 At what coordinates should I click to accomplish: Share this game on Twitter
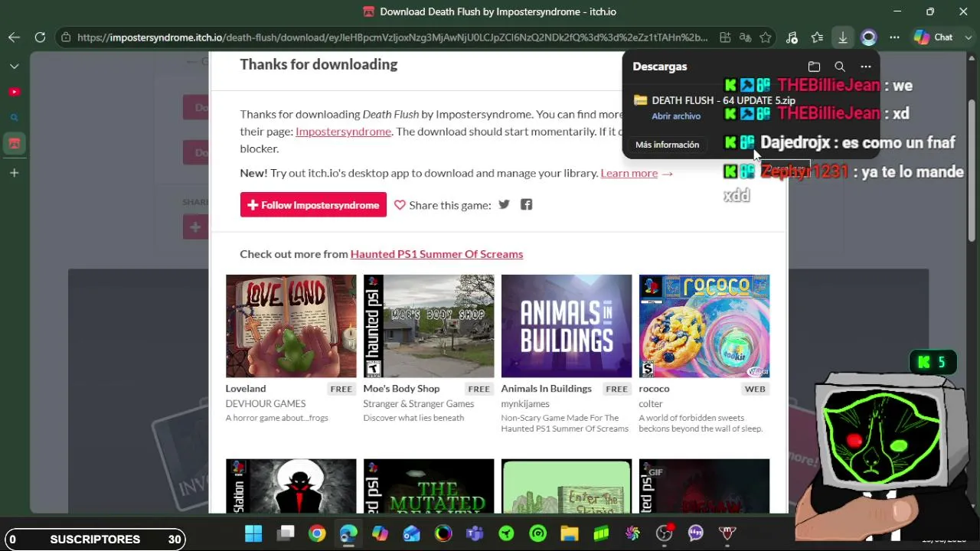point(504,204)
